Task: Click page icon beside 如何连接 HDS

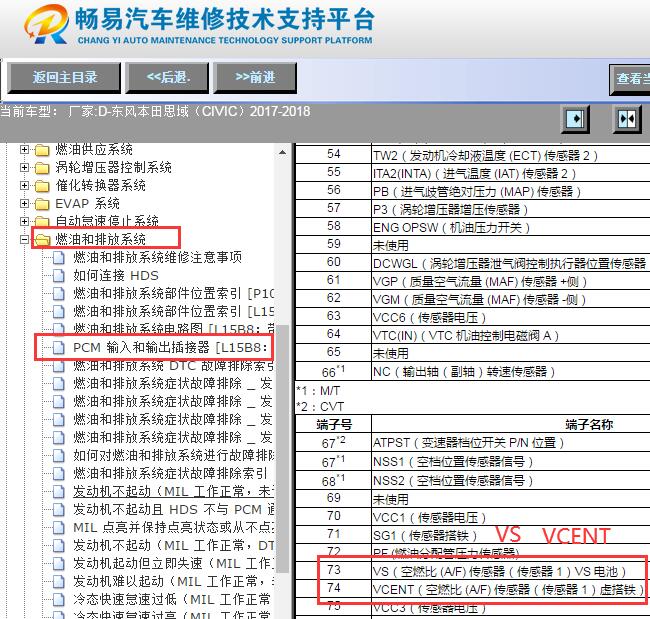Action: [59, 276]
